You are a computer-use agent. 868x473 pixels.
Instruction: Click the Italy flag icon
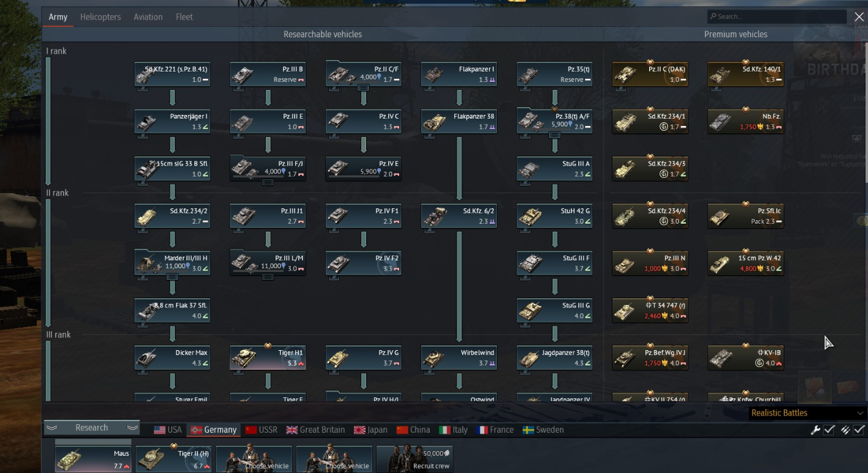click(x=444, y=430)
